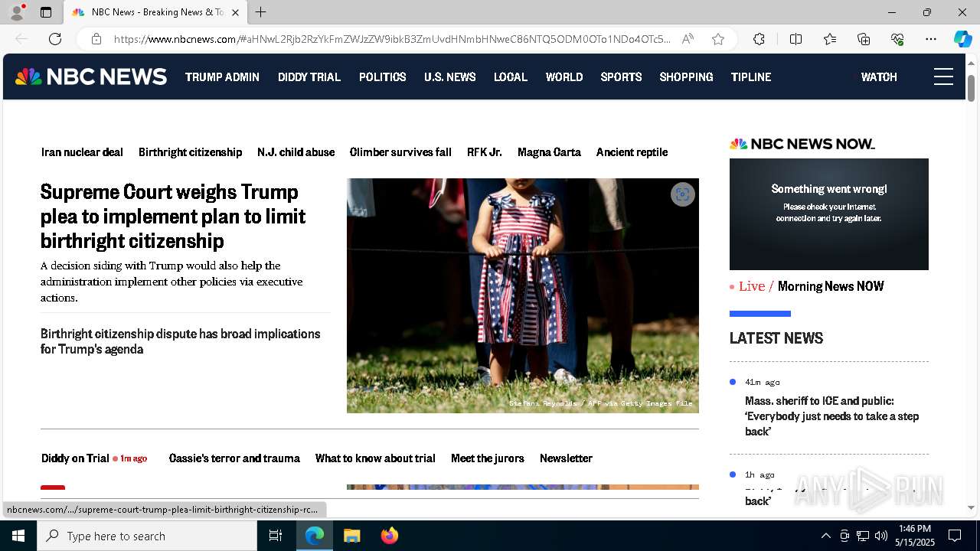The width and height of the screenshot is (980, 551).
Task: Open the TIPLINE page
Action: tap(751, 77)
